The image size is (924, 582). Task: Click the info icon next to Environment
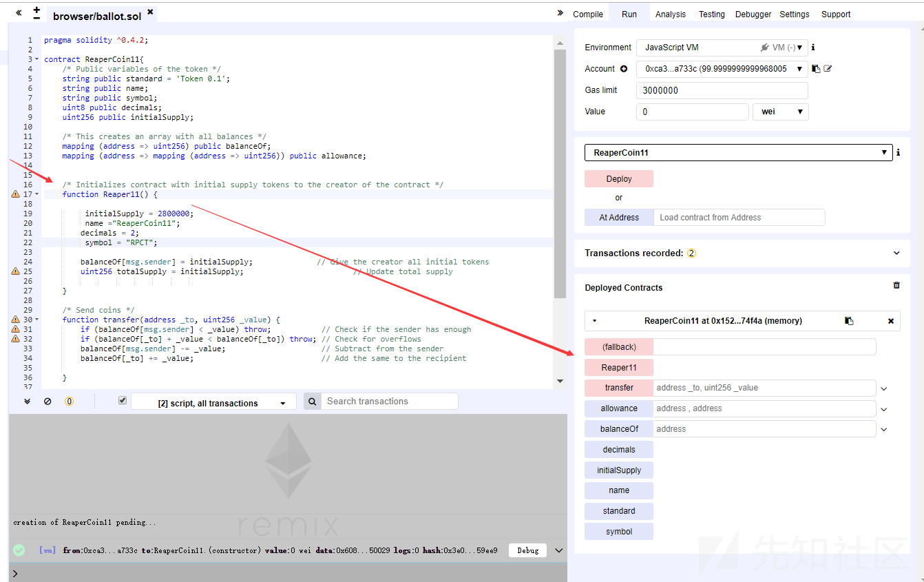pos(813,48)
